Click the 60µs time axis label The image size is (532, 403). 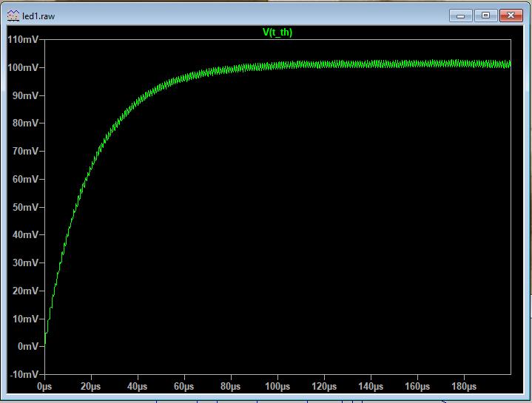(184, 387)
